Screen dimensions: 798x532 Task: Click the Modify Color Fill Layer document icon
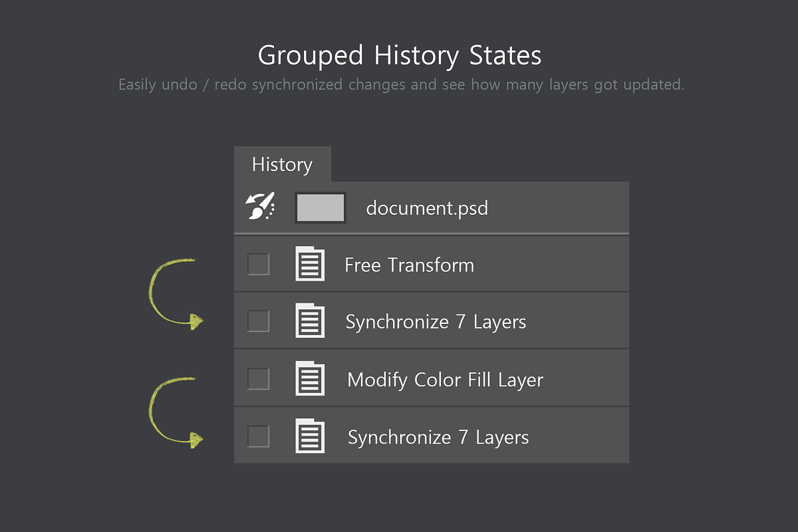pyautogui.click(x=310, y=379)
